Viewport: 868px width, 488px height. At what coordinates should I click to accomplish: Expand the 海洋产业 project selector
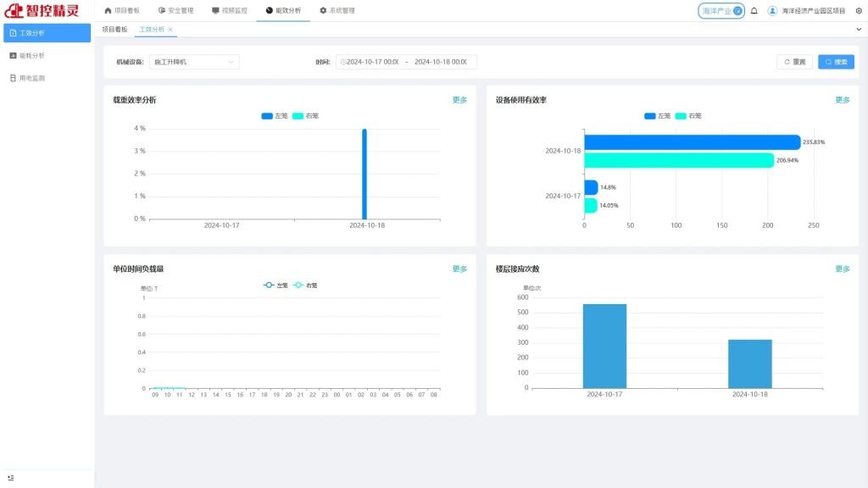tap(721, 11)
